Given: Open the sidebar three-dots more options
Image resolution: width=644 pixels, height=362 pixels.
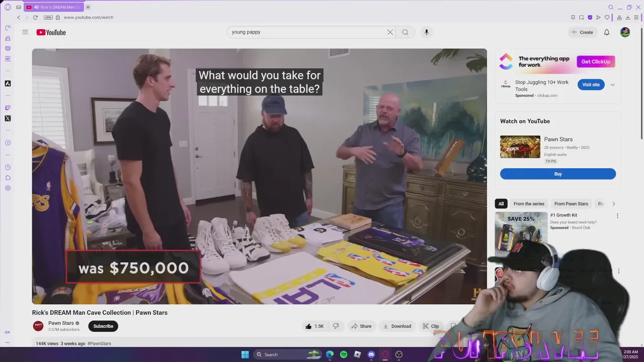Looking at the screenshot, I should tap(8, 342).
